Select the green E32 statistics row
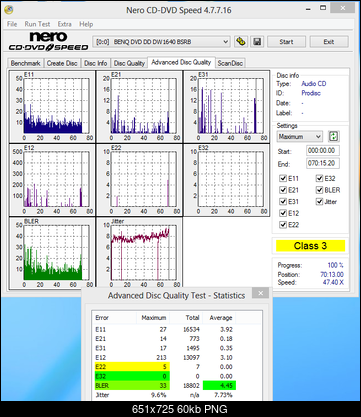Viewport: 361px width, 417px height. (x=132, y=376)
